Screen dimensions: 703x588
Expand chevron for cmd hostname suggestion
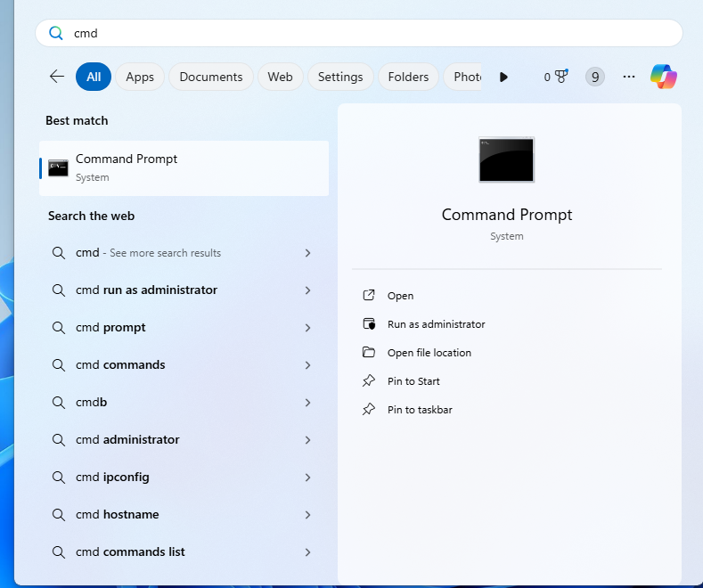click(308, 515)
